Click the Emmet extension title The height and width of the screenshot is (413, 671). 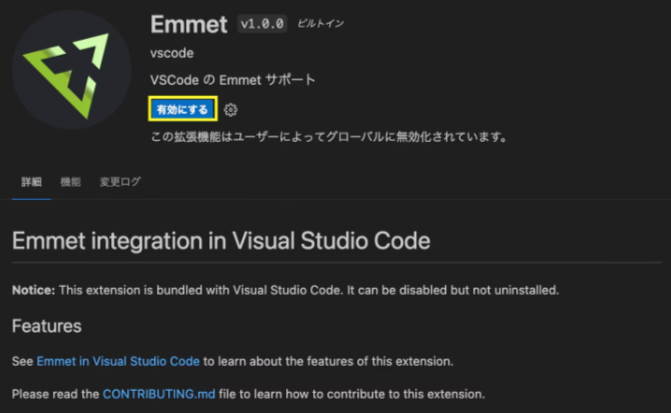coord(189,23)
